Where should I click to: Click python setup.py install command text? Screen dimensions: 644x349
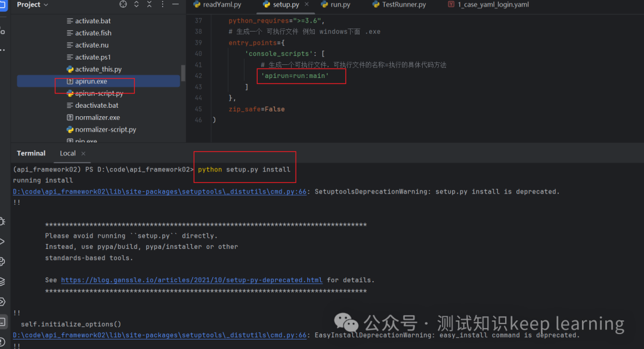(244, 169)
